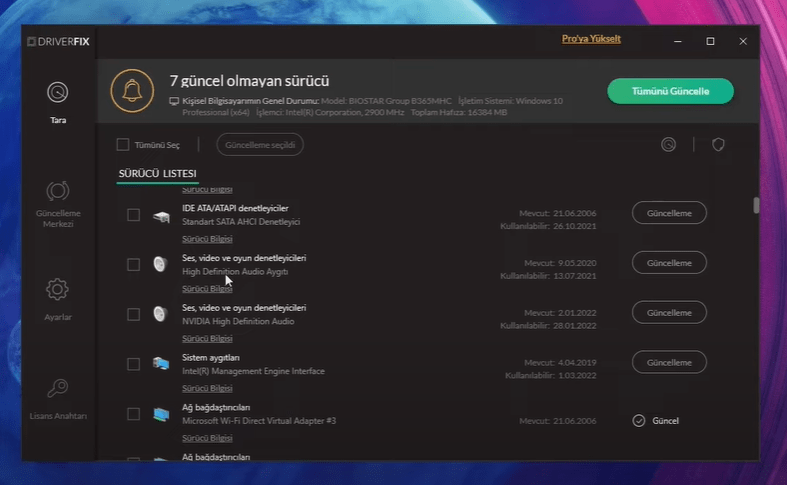Update the Standart SATA AHCI driver
This screenshot has width=787, height=485.
669,213
